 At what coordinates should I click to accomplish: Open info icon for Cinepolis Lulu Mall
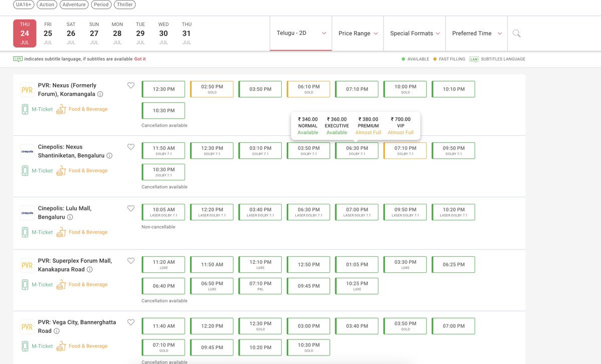(70, 217)
